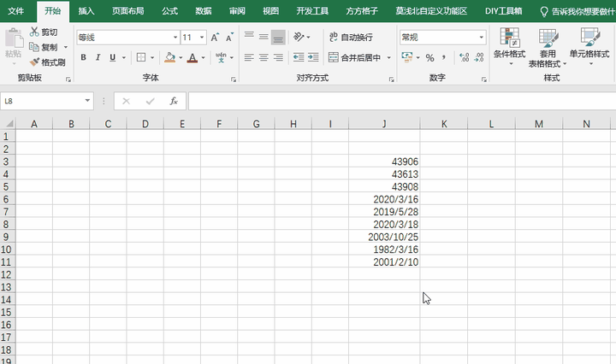Open font group dialog launcher
Screen dimensions: 616x364
(x=234, y=79)
